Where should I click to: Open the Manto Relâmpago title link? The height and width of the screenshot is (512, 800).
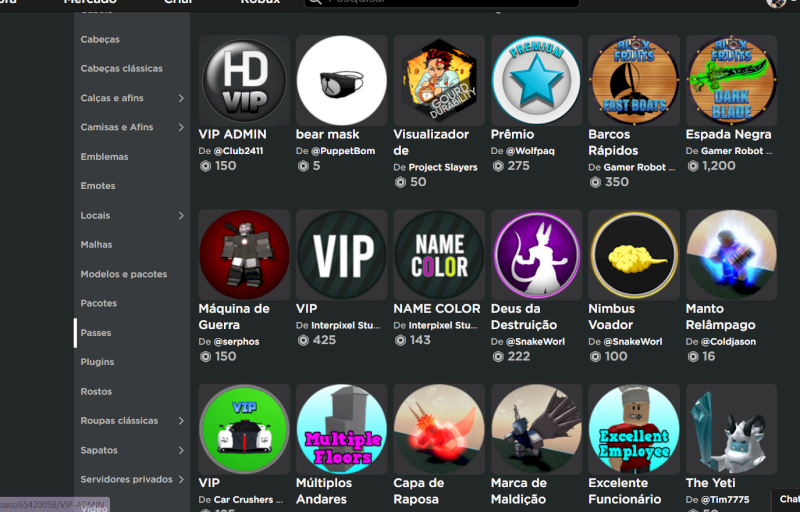(x=721, y=317)
